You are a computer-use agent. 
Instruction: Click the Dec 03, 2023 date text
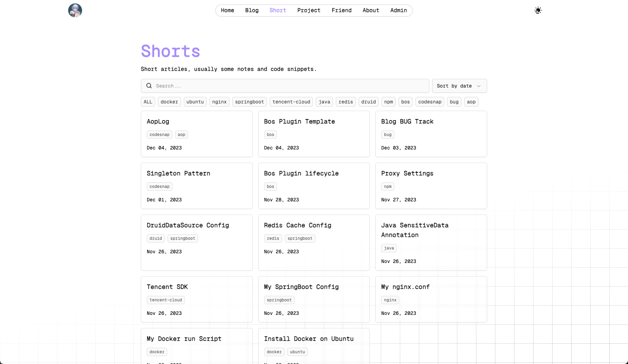[x=398, y=148]
